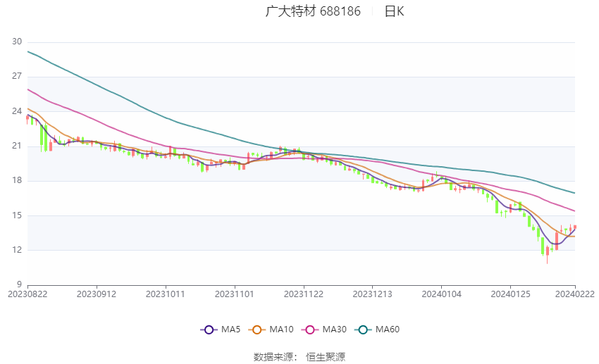Click the y-axis value 12

(17, 250)
